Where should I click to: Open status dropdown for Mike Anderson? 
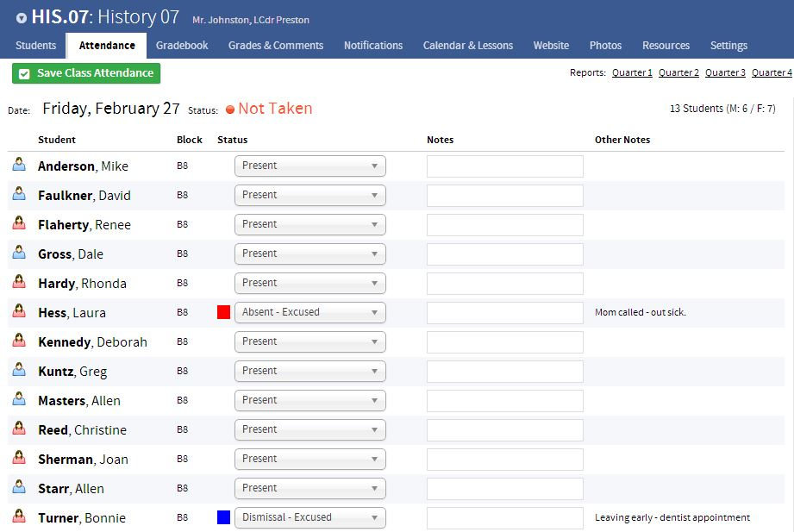tap(309, 166)
